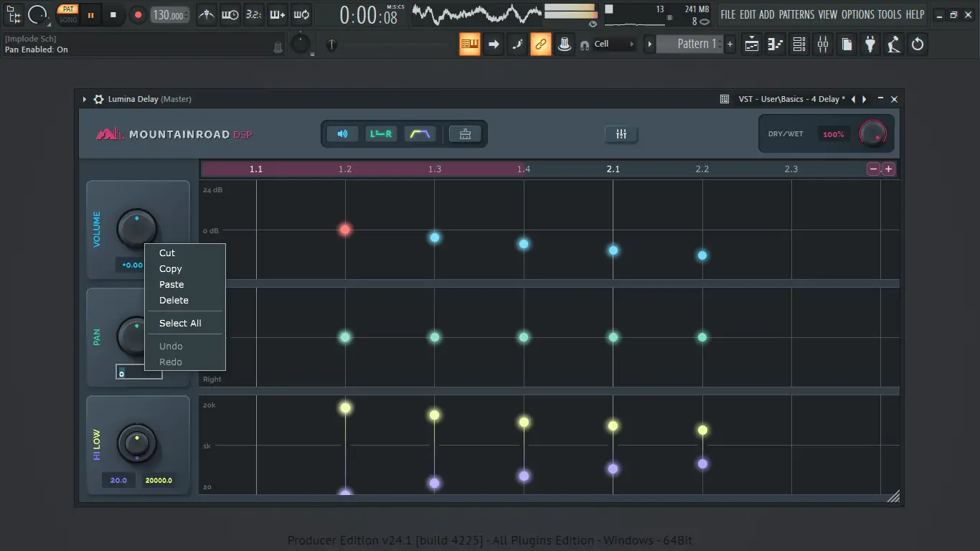This screenshot has height=551, width=980.
Task: Pause playback with the pause button
Action: tap(91, 14)
